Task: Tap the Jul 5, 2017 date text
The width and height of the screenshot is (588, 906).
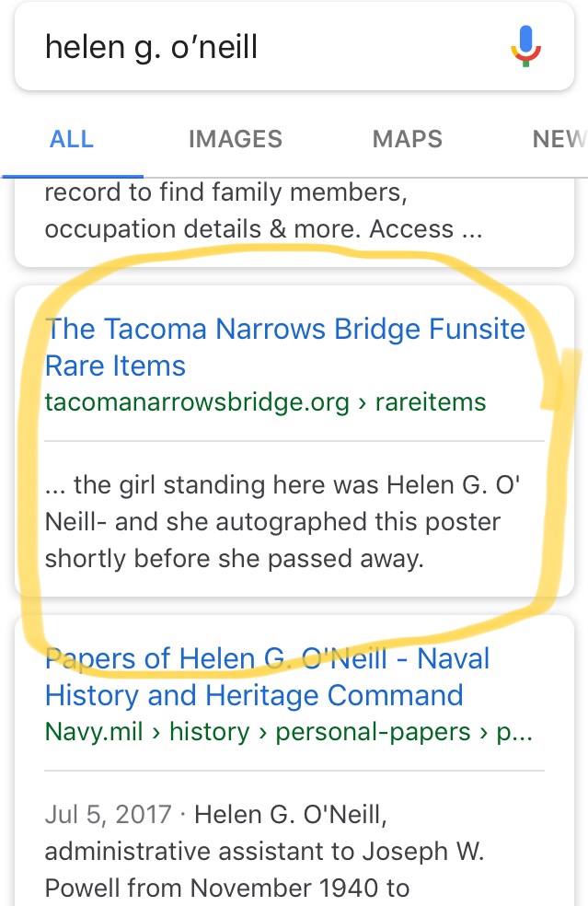Action: tap(108, 814)
